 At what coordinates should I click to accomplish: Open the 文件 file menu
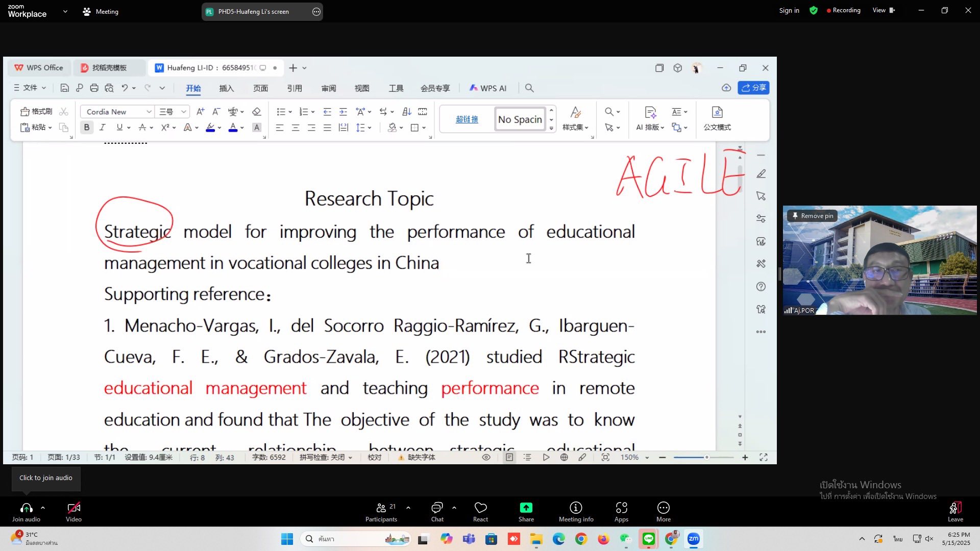(x=30, y=88)
